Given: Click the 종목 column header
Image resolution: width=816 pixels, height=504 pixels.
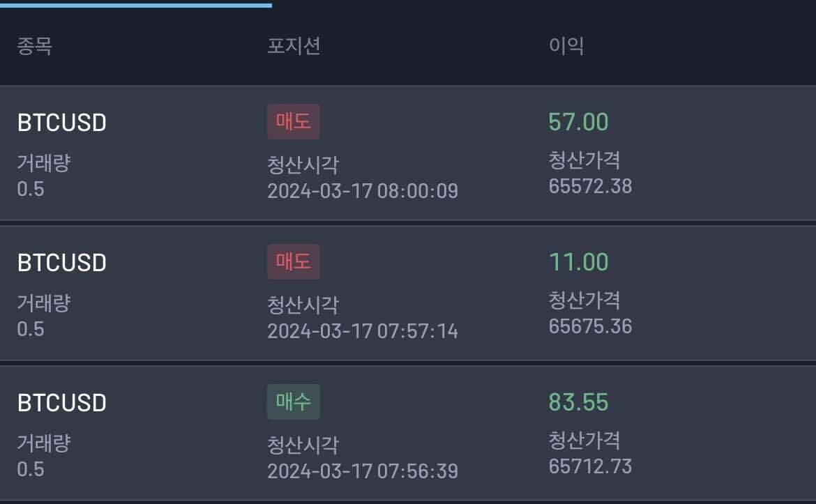Looking at the screenshot, I should pos(34,47).
